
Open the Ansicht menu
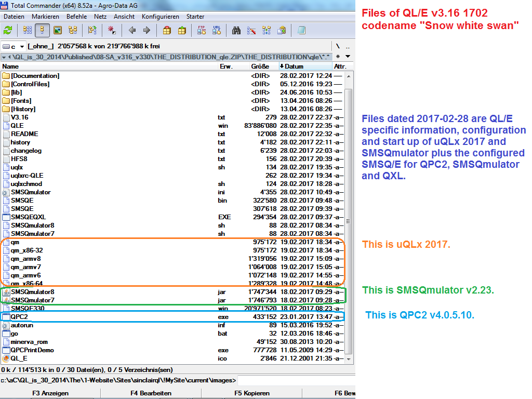tap(124, 17)
